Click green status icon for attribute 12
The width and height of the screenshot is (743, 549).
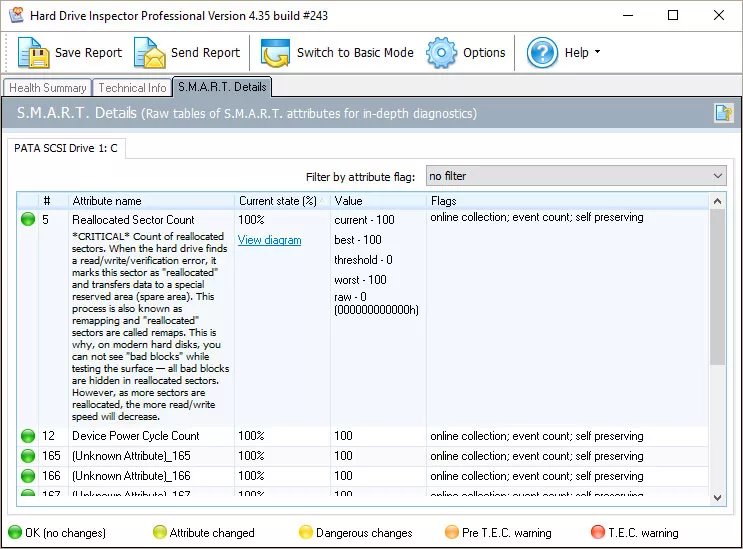point(28,436)
